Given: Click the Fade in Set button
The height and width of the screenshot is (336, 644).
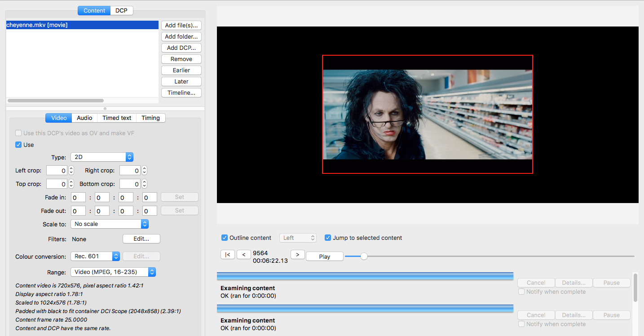Looking at the screenshot, I should coord(180,197).
